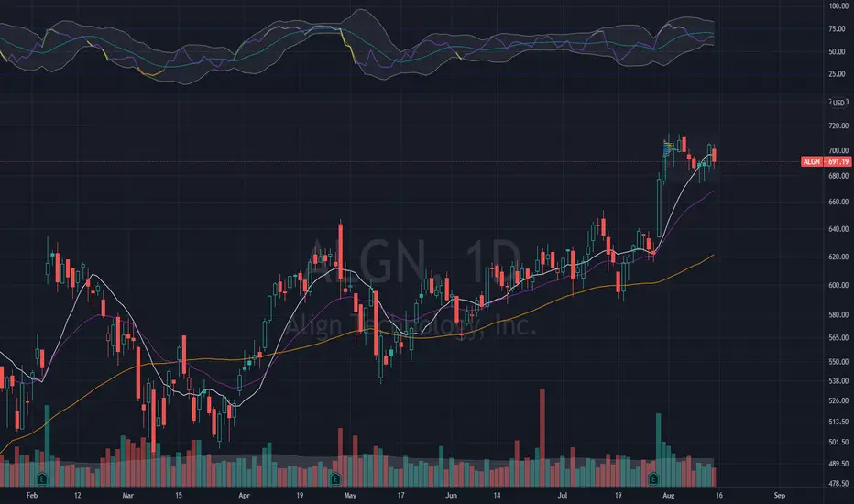Click the red ALGN 691.19 price label

827,162
